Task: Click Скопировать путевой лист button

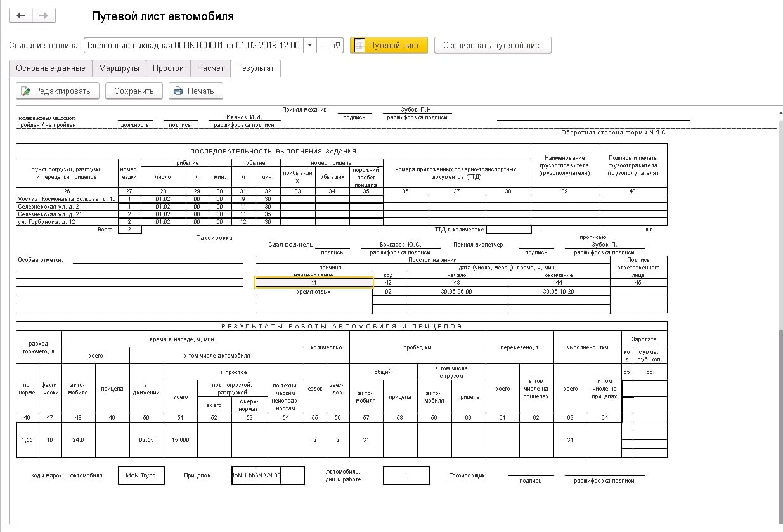Action: pyautogui.click(x=493, y=46)
